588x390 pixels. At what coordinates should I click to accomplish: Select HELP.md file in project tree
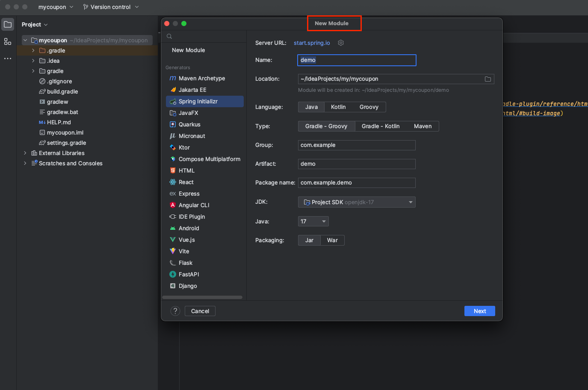(x=59, y=122)
